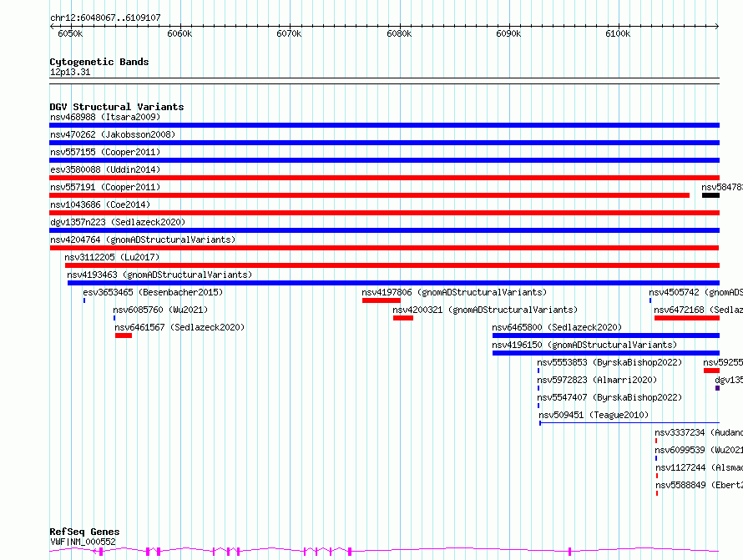Viewport: 743px width, 560px height.
Task: Click the red bar under nsv4200321
Action: (402, 318)
